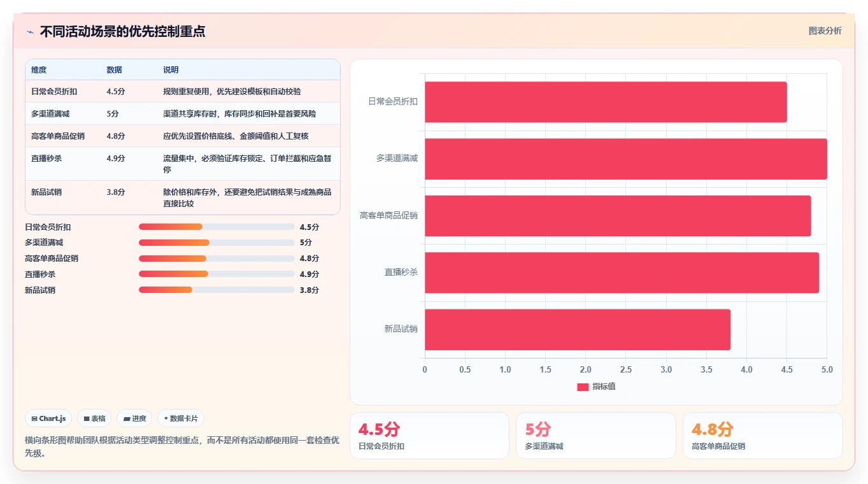The image size is (868, 484).
Task: Click description starting 流量集中，必须验证库存锁定
Action: [x=247, y=164]
